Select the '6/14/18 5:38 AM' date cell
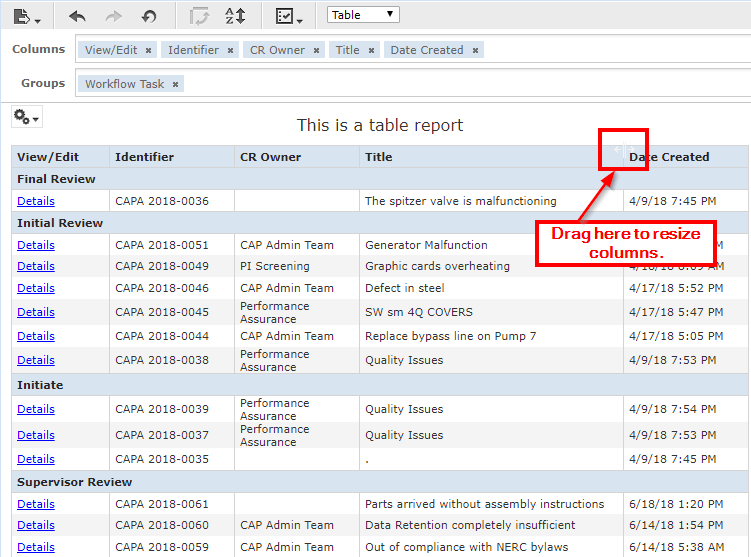Image resolution: width=751 pixels, height=557 pixels. pyautogui.click(x=685, y=547)
